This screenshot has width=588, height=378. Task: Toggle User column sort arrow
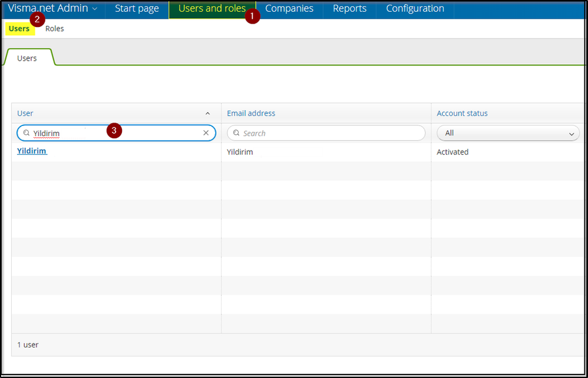pyautogui.click(x=208, y=114)
